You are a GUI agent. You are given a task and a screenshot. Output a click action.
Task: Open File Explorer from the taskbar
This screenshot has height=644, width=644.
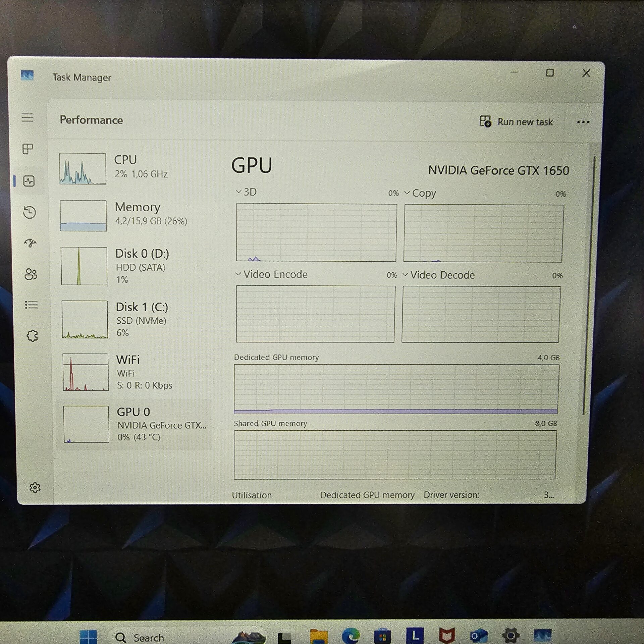point(319,636)
